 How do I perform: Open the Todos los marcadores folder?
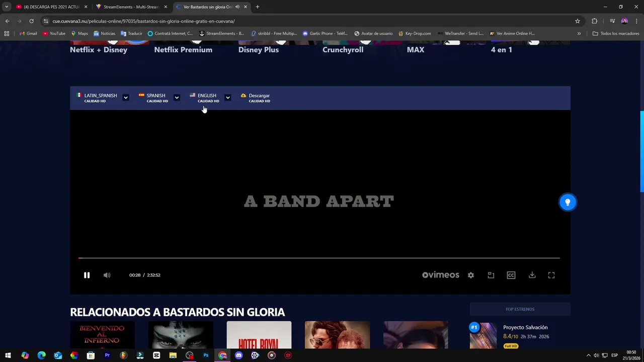coord(616,34)
